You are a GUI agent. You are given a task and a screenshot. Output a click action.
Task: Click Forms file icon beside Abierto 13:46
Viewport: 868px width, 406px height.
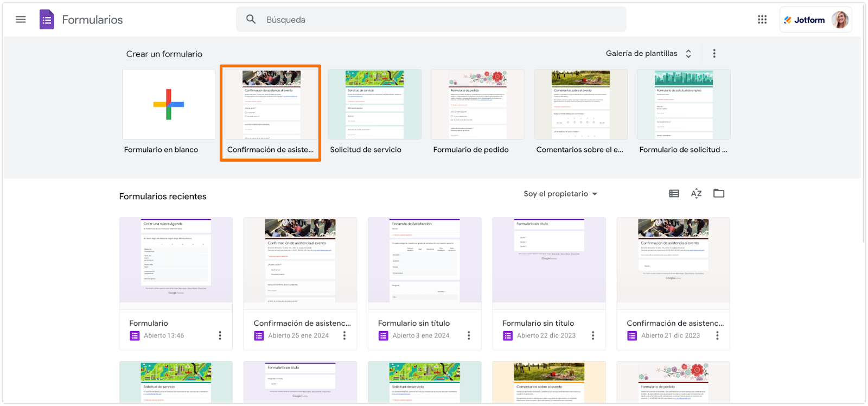click(135, 336)
